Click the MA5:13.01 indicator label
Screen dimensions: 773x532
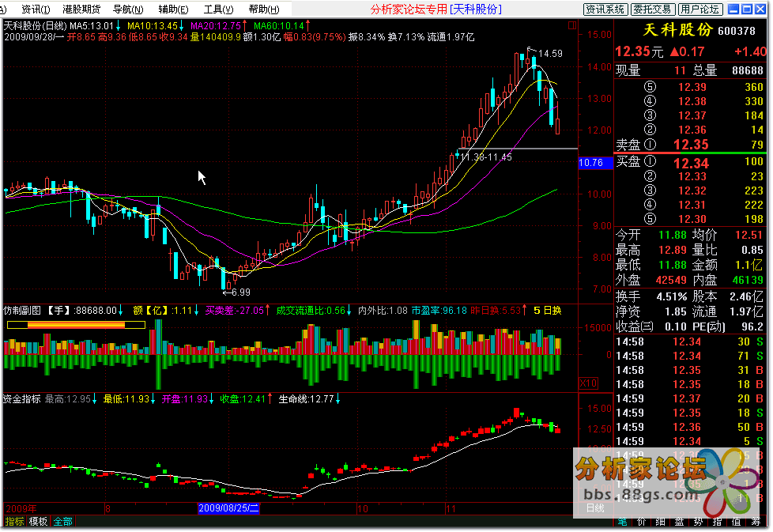coord(92,25)
